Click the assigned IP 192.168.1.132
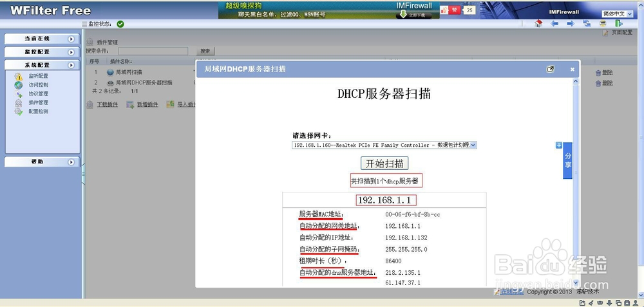The height and width of the screenshot is (307, 644). [x=406, y=237]
